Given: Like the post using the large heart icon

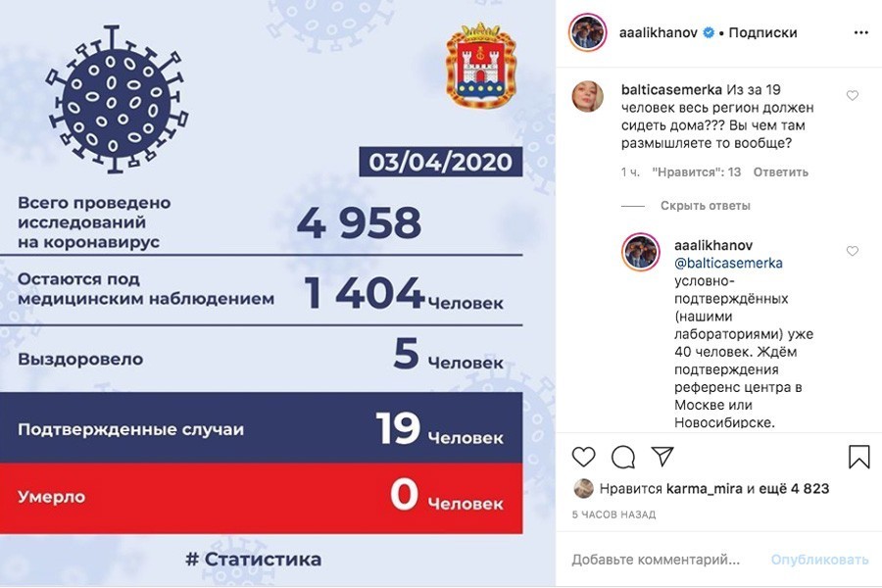Looking at the screenshot, I should (x=583, y=457).
